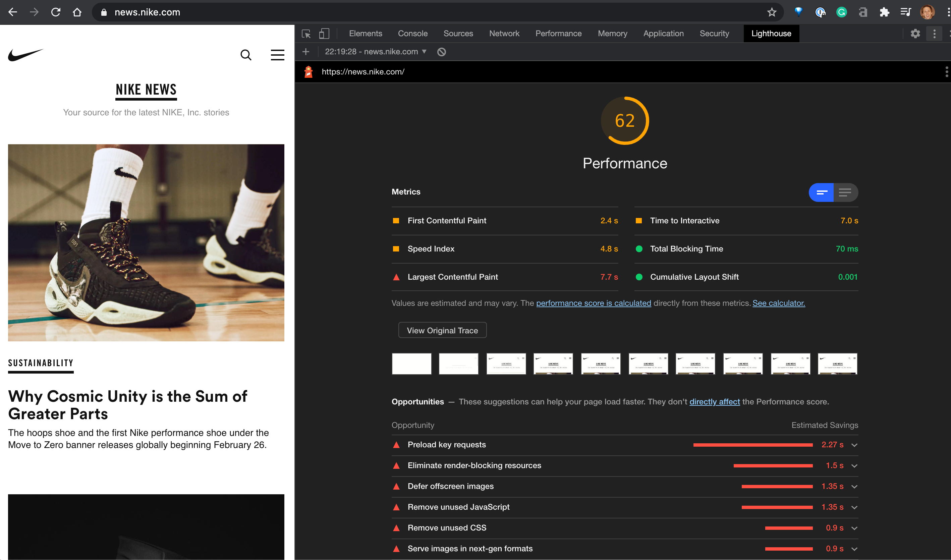Click the Time to Interactive metric
Image resolution: width=951 pixels, height=560 pixels.
coord(746,221)
